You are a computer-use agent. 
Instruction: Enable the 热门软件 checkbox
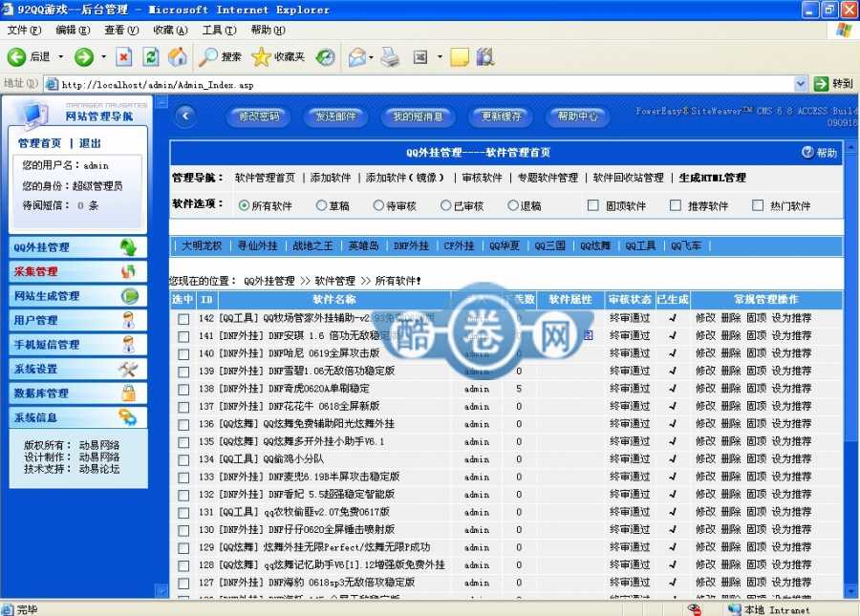tap(758, 205)
